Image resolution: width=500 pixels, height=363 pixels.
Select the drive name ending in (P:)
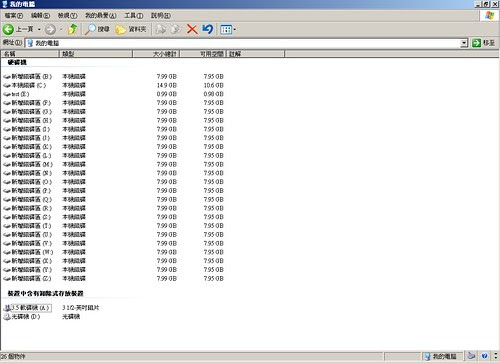click(31, 191)
